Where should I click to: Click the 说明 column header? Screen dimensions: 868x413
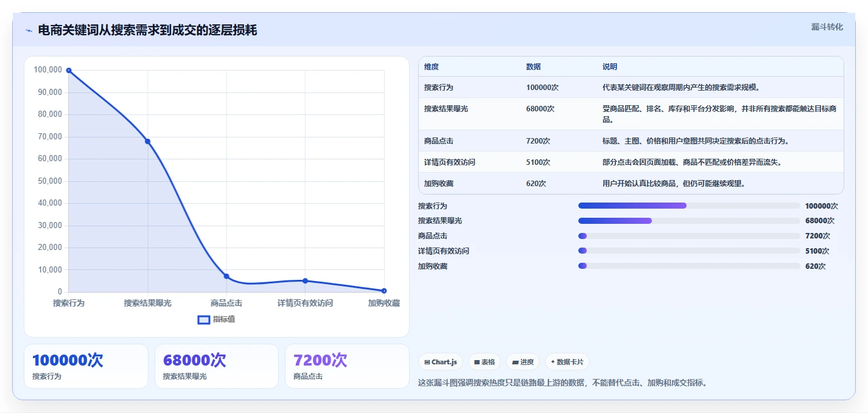coord(610,67)
